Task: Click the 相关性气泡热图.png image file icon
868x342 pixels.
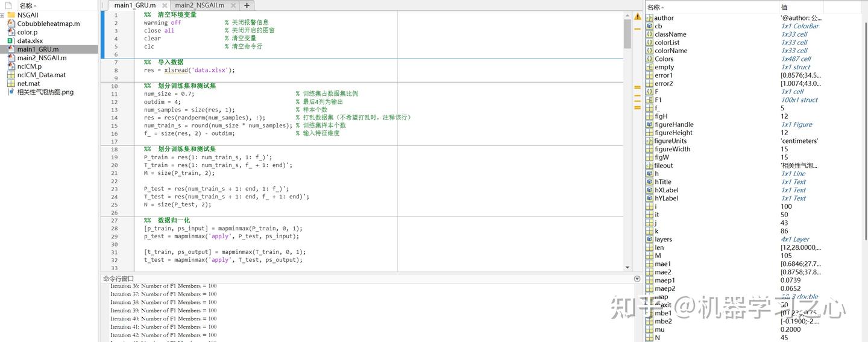Action: pyautogui.click(x=11, y=92)
